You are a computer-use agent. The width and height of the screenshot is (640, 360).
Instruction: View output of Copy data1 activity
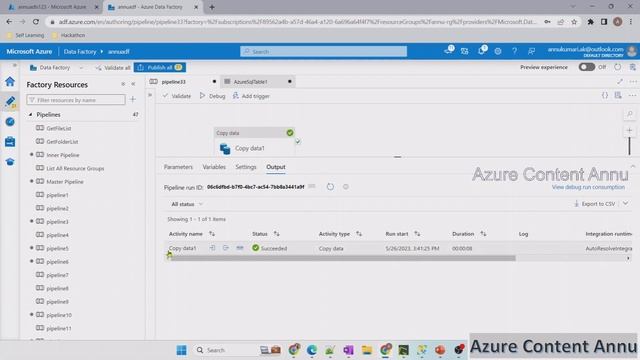click(x=226, y=248)
